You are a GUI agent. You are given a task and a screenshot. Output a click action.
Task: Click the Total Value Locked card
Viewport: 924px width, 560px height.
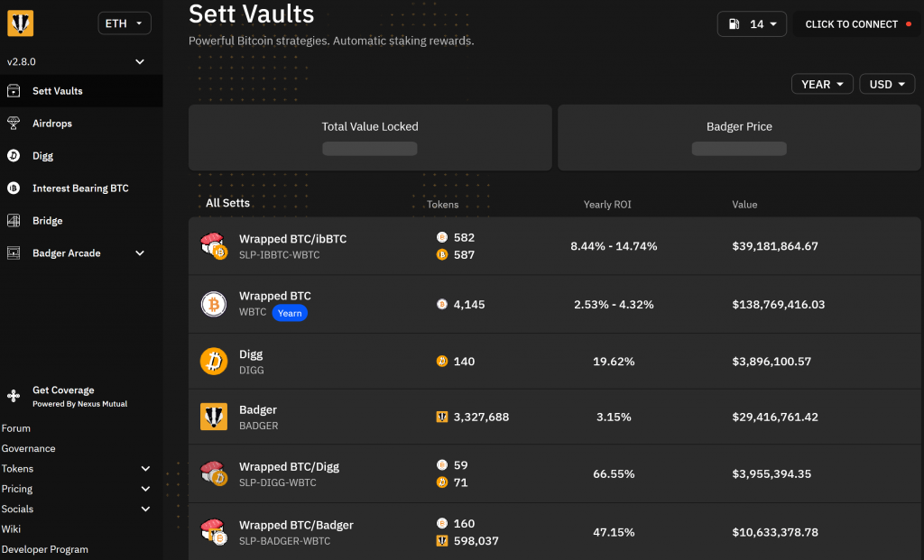370,138
